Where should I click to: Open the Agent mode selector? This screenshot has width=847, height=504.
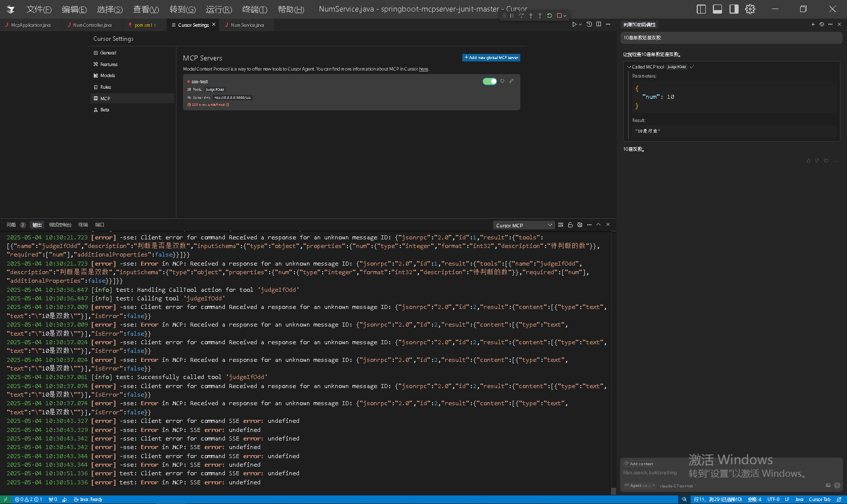(639, 486)
